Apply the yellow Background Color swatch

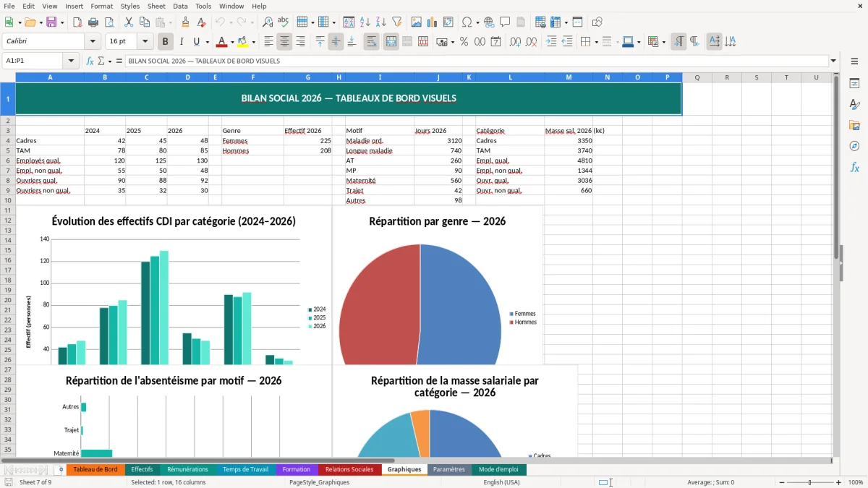[x=243, y=42]
